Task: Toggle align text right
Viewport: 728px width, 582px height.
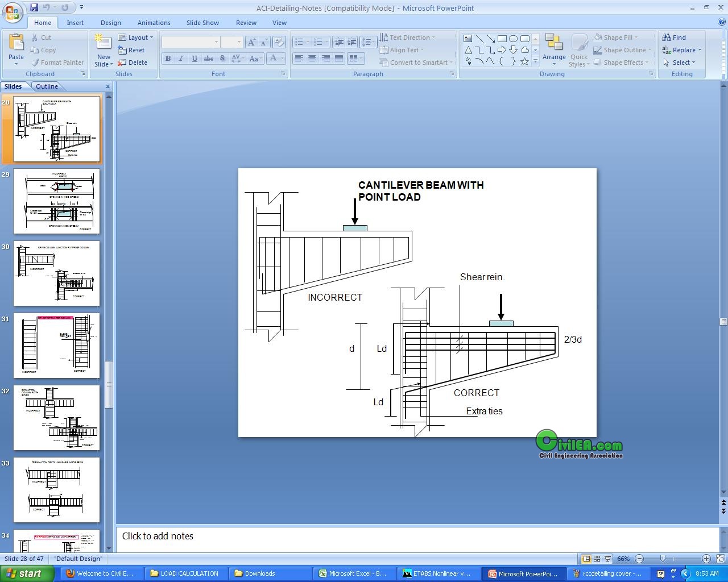Action: pyautogui.click(x=325, y=59)
